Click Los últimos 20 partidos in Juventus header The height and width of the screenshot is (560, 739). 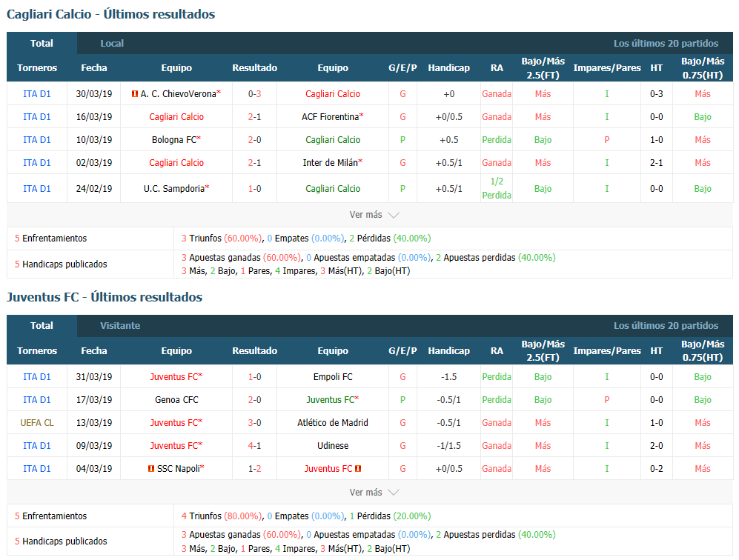[x=666, y=326]
